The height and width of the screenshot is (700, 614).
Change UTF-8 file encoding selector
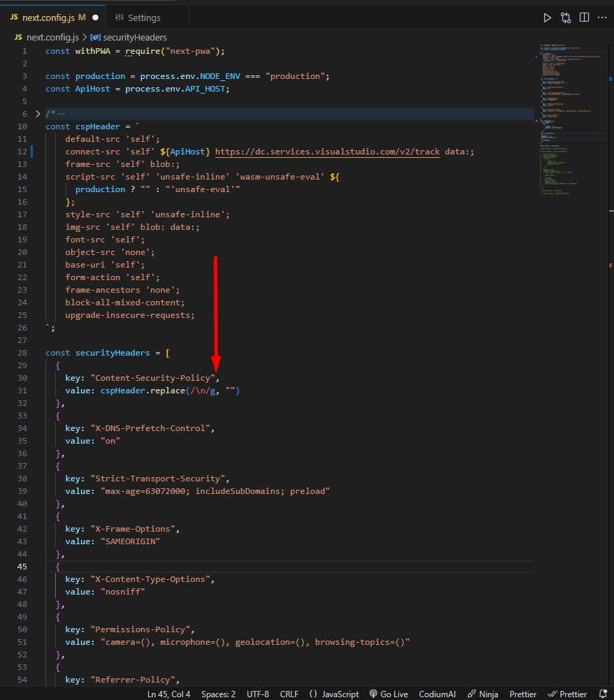[x=257, y=694]
